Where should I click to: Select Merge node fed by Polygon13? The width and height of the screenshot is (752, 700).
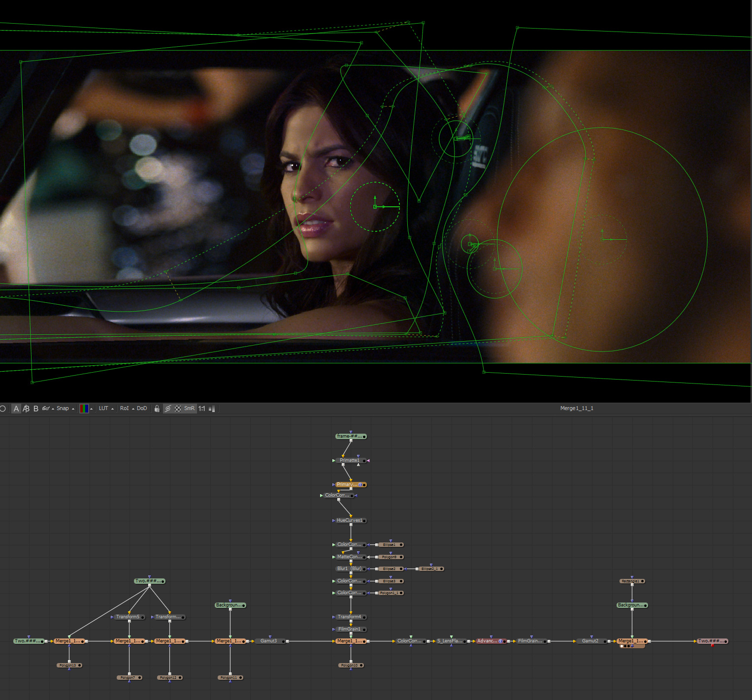coord(69,641)
